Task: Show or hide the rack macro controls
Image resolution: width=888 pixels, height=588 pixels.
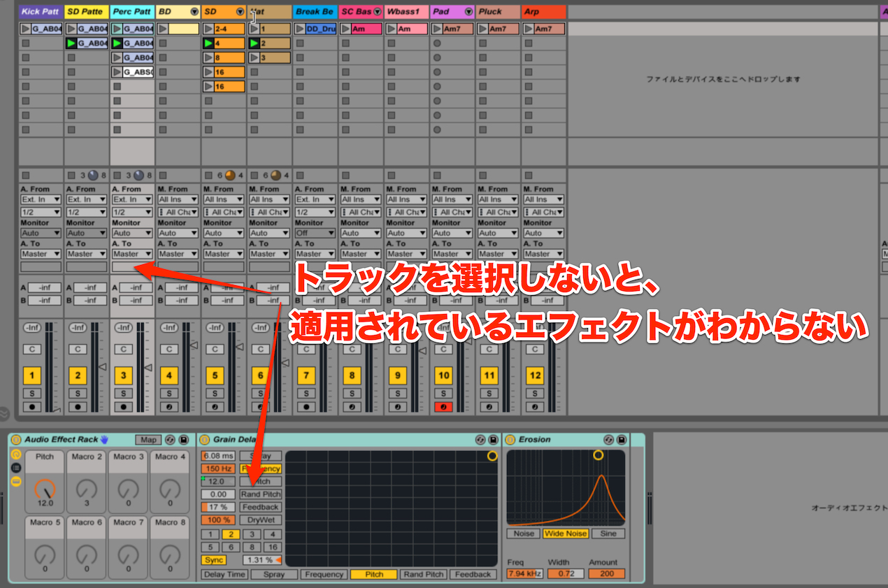Action: point(15,454)
